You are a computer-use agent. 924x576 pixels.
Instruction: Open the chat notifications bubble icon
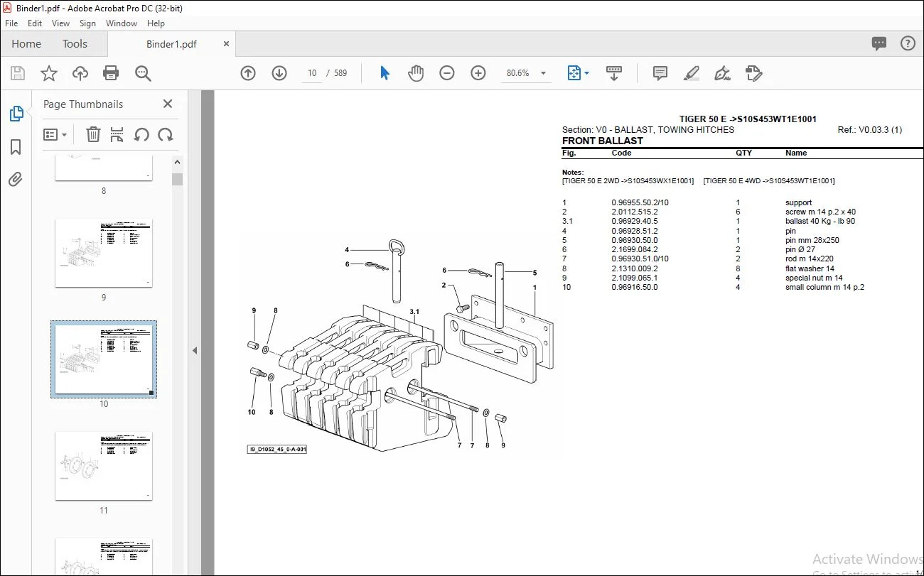point(879,43)
